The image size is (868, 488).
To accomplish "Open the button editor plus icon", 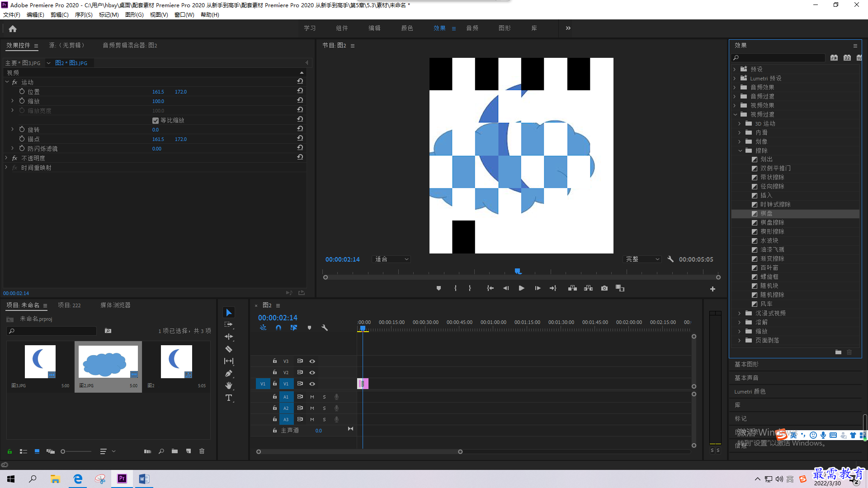I will [x=712, y=289].
